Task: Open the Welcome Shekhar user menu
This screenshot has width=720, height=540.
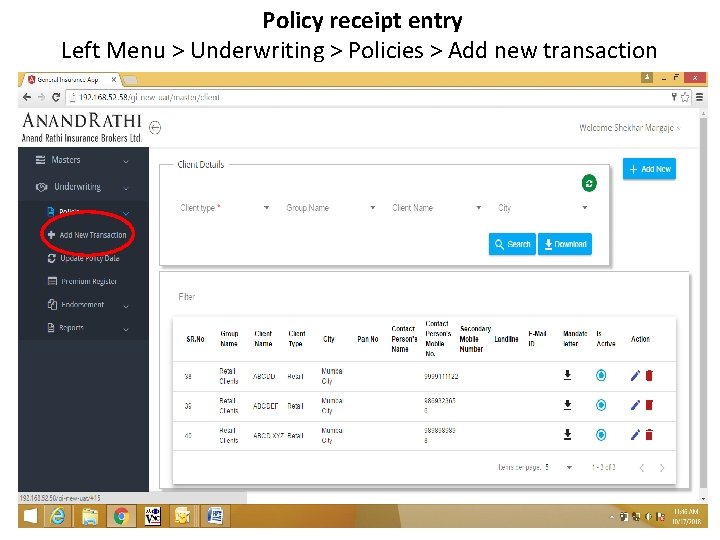Action: point(629,128)
